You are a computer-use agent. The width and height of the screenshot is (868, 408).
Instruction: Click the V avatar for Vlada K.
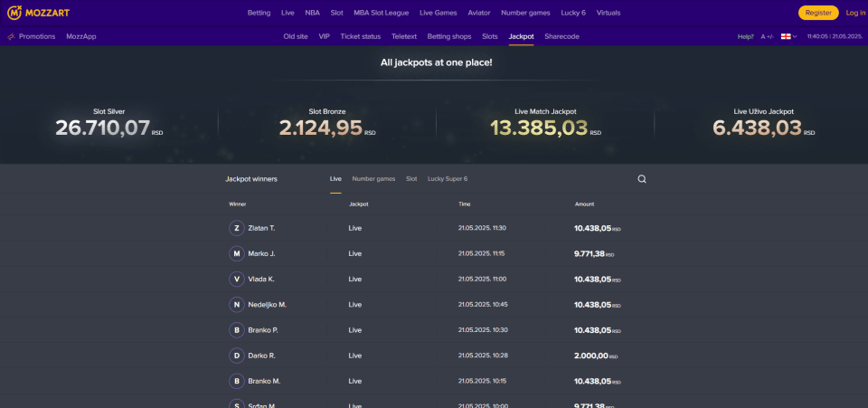pyautogui.click(x=237, y=279)
